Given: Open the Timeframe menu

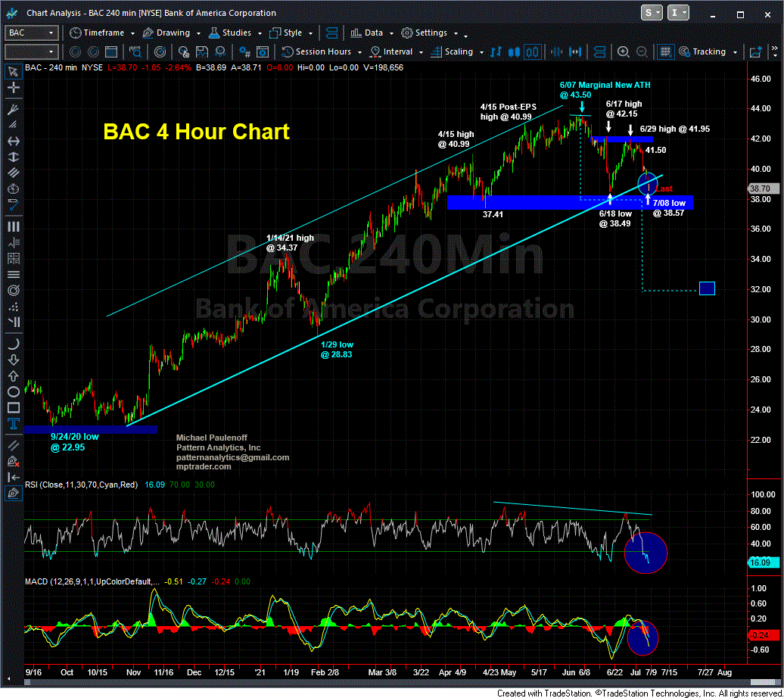Looking at the screenshot, I should [102, 33].
